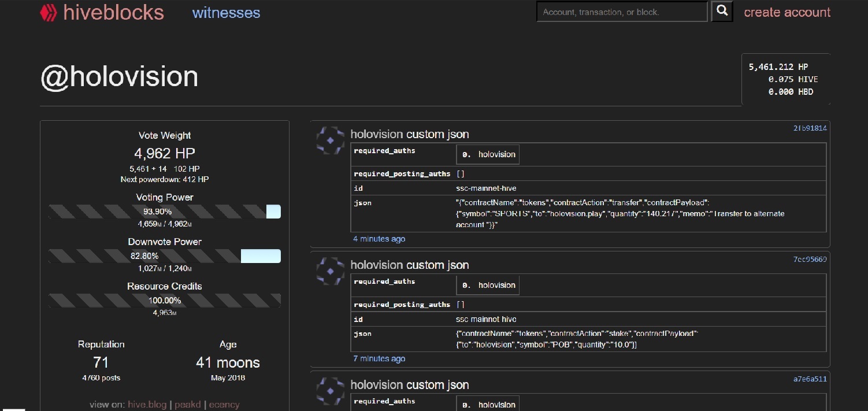The image size is (868, 411).
Task: Click the red hiveblocks logo icon
Action: (x=49, y=13)
